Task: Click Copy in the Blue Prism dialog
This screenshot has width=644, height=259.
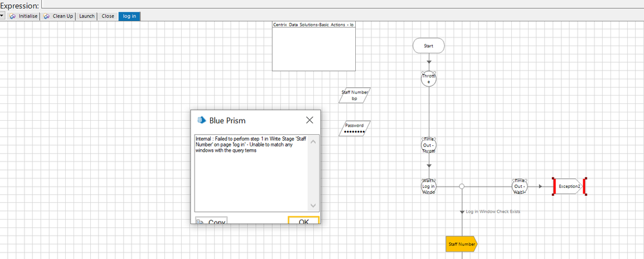Action: (211, 221)
